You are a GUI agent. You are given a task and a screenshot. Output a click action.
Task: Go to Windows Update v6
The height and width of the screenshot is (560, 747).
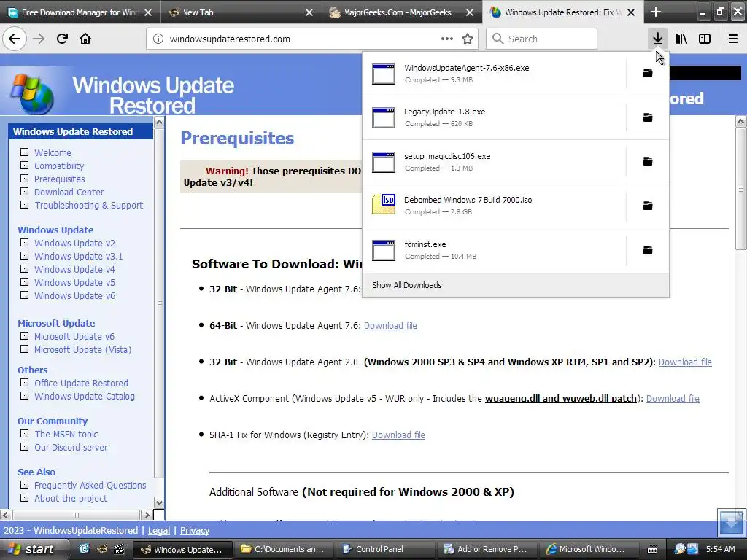(75, 296)
